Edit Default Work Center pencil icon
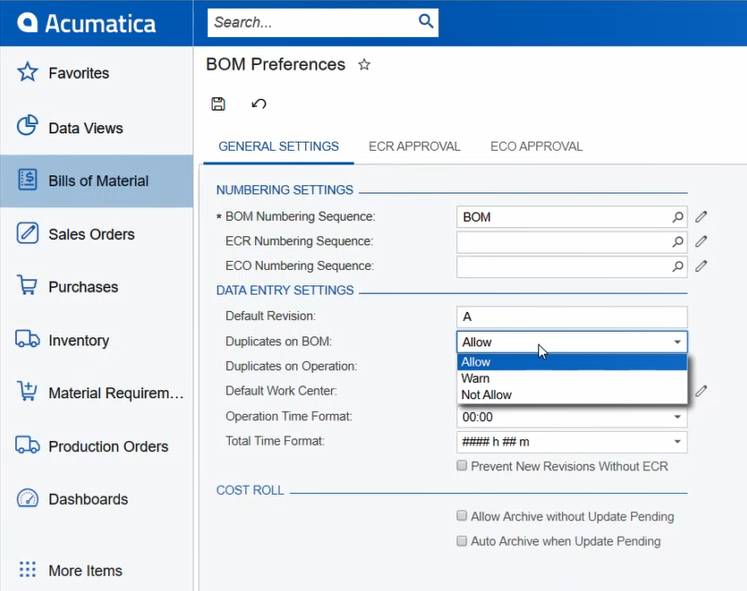 click(x=701, y=391)
